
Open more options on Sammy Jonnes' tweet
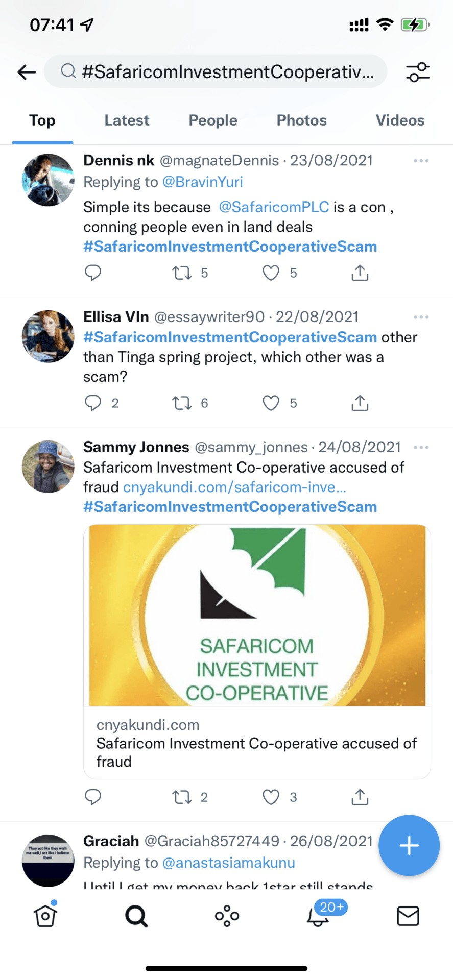pos(421,447)
